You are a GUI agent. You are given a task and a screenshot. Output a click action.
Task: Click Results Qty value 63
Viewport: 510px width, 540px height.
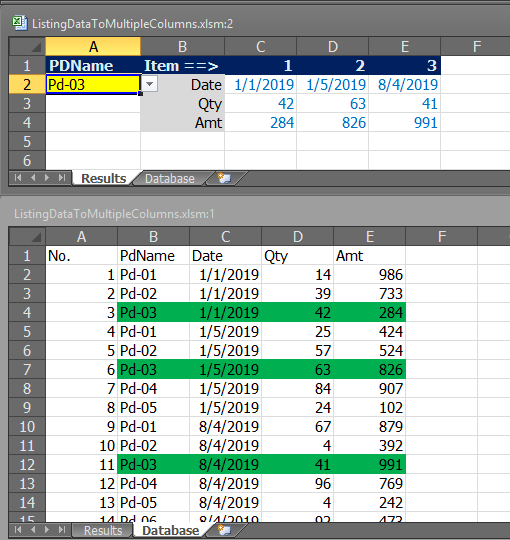point(332,104)
